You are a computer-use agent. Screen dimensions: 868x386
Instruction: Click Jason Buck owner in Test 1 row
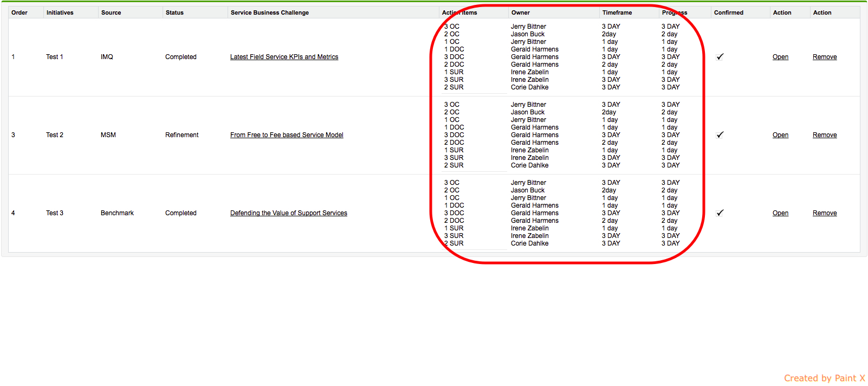pos(528,34)
